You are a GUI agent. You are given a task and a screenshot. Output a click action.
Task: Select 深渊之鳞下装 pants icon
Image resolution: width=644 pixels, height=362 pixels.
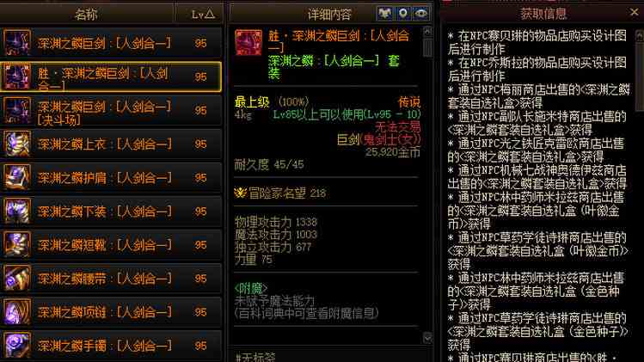click(17, 212)
